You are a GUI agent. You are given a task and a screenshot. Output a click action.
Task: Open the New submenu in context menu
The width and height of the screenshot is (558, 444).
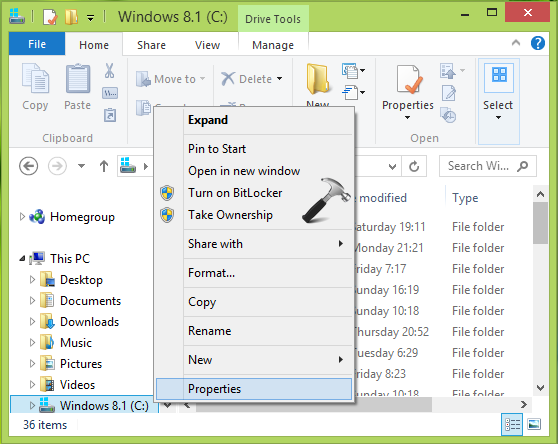point(254,360)
